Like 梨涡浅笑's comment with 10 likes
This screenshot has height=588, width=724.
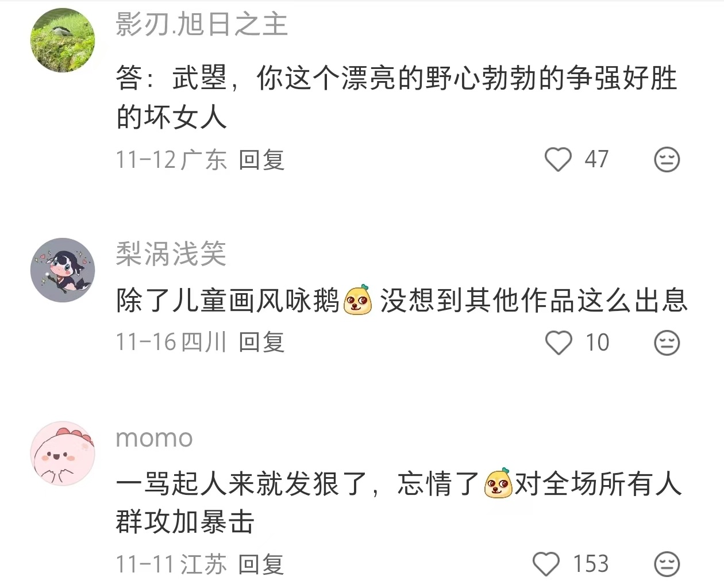coord(558,343)
